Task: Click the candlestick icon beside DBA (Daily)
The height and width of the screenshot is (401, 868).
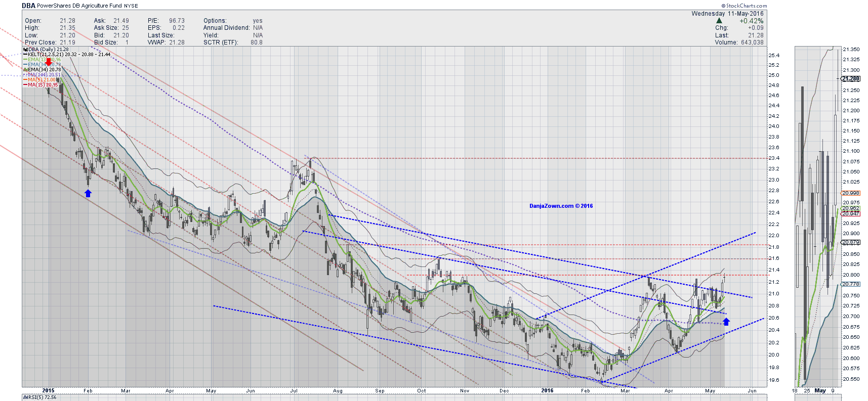Action: pos(25,50)
